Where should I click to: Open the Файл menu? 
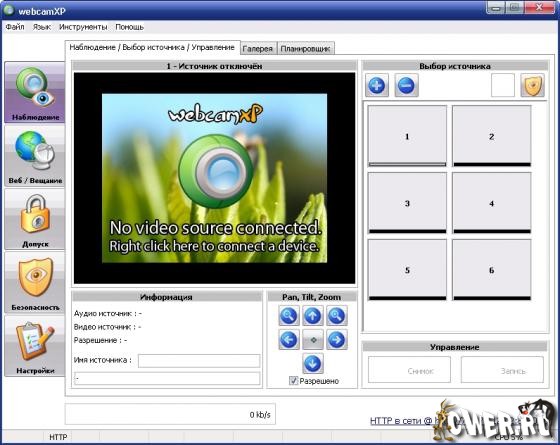[x=15, y=27]
